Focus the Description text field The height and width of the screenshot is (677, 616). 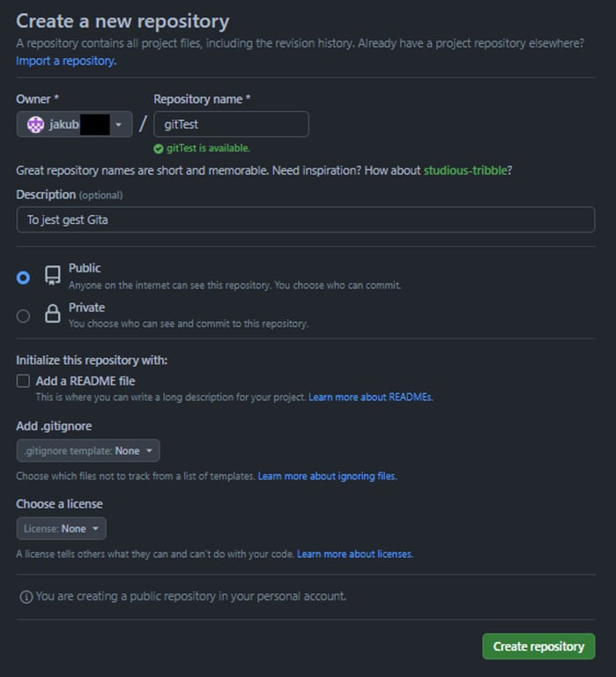click(x=306, y=219)
